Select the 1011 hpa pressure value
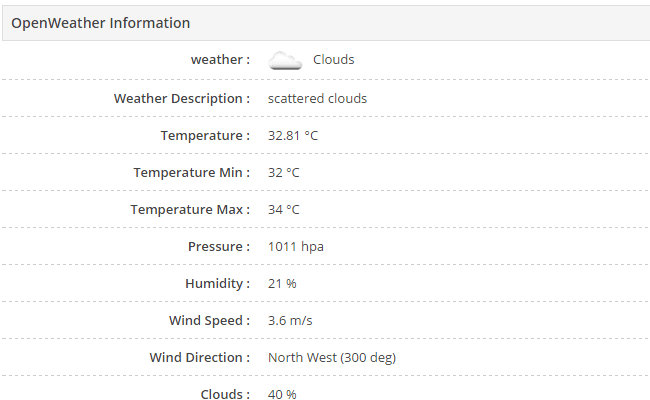Viewport: 650px width, 400px height. tap(295, 247)
